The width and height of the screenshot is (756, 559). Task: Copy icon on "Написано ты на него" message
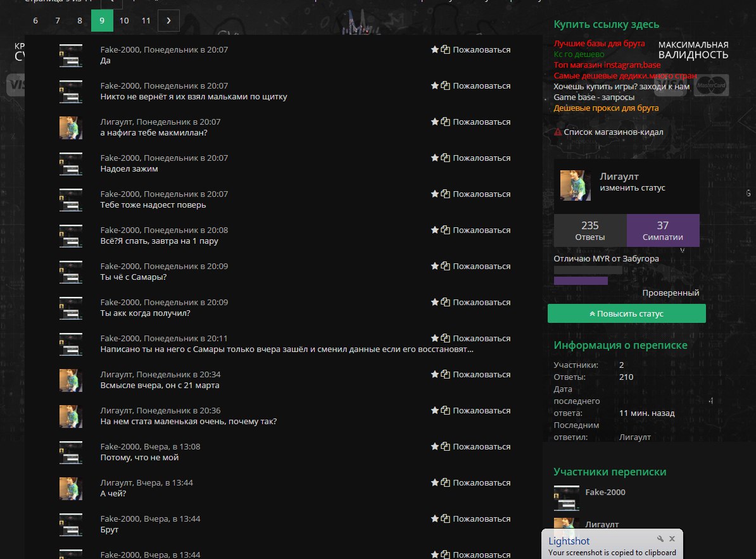[x=446, y=338]
